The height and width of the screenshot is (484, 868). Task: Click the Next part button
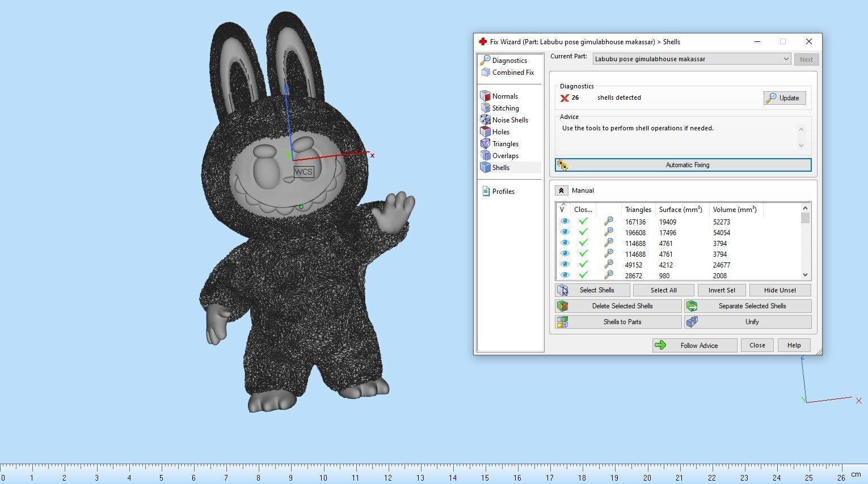click(x=806, y=60)
